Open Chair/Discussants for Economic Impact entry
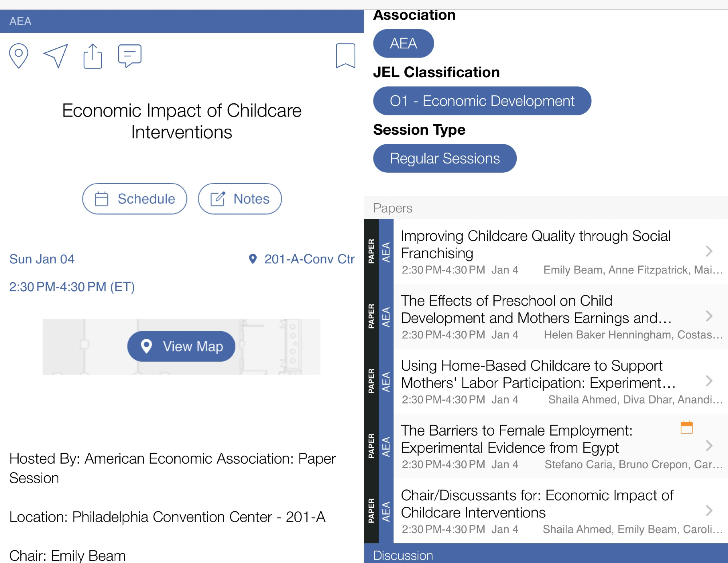 click(537, 504)
